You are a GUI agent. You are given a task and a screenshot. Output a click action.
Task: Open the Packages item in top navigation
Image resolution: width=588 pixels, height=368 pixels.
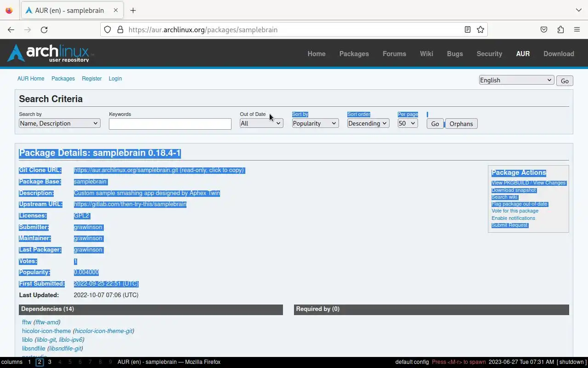354,54
